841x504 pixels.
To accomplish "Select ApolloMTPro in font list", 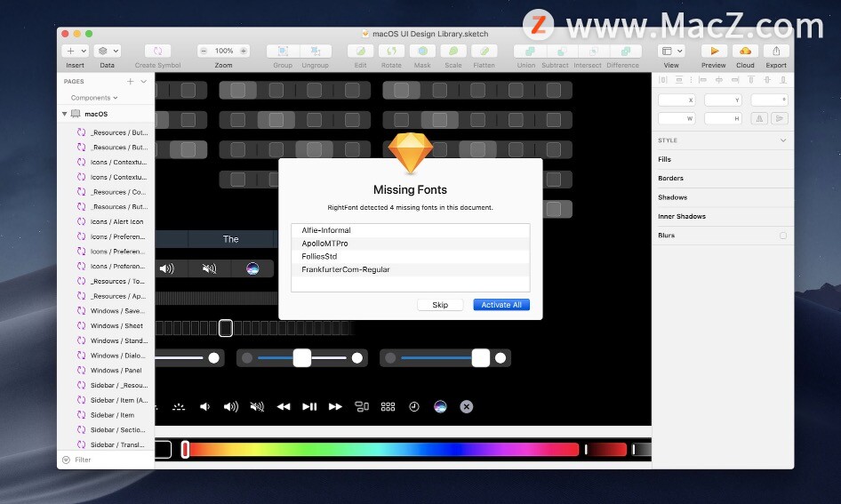I will [411, 243].
